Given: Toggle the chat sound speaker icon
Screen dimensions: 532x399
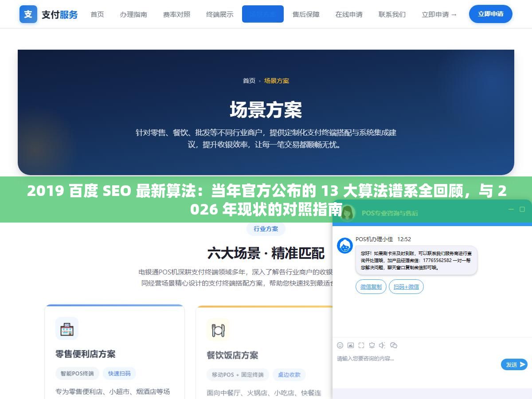Looking at the screenshot, I should 383,345.
